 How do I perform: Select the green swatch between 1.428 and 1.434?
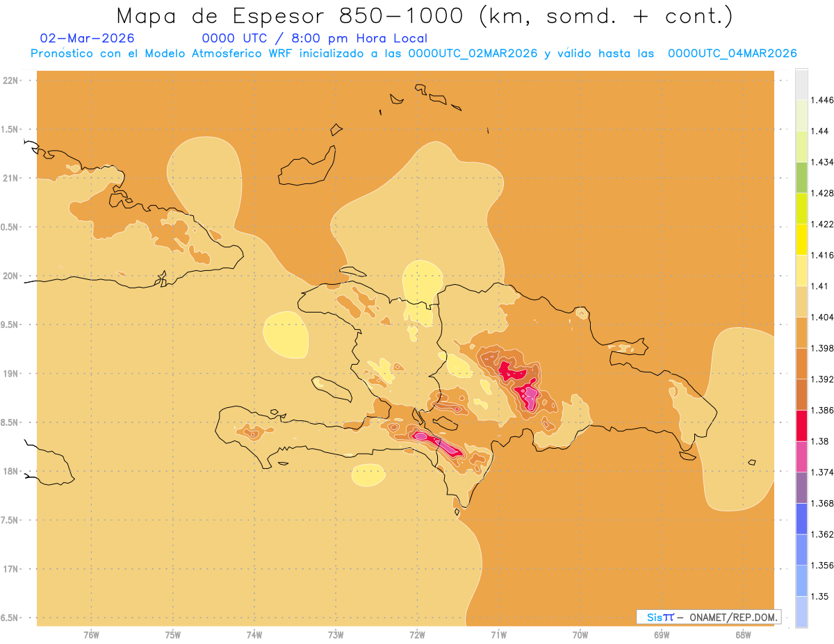[x=801, y=177]
